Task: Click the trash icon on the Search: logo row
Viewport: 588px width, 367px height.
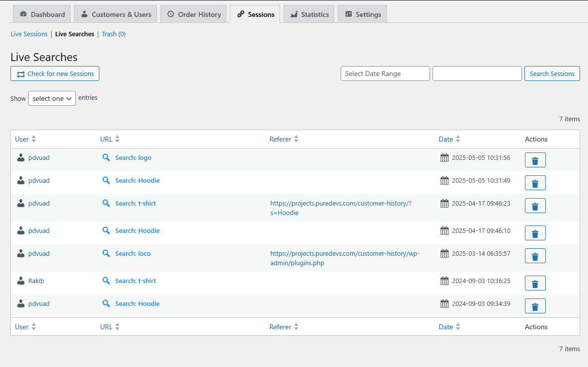Action: 535,160
